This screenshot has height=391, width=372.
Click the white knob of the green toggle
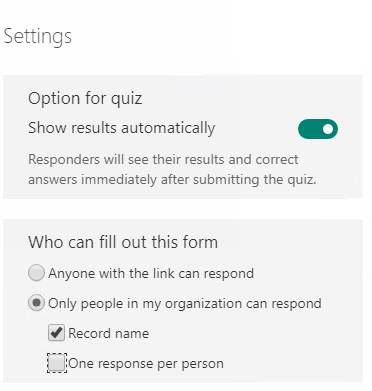coord(328,129)
